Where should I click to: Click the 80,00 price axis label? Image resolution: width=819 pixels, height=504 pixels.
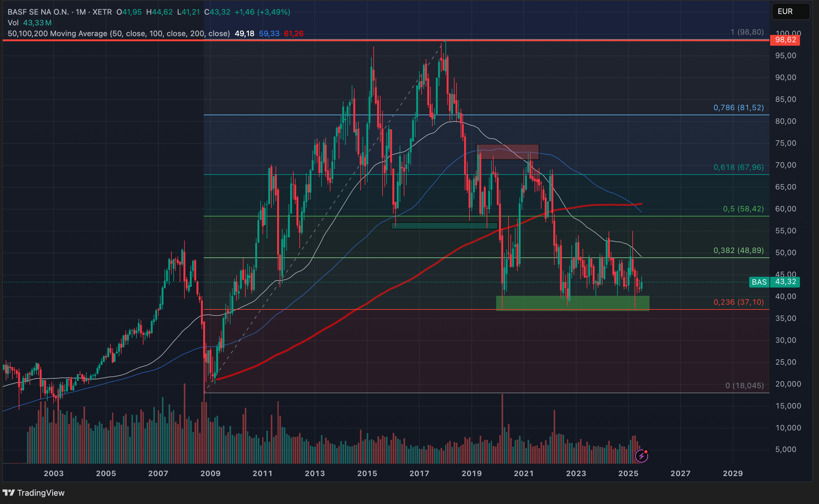[x=785, y=121]
